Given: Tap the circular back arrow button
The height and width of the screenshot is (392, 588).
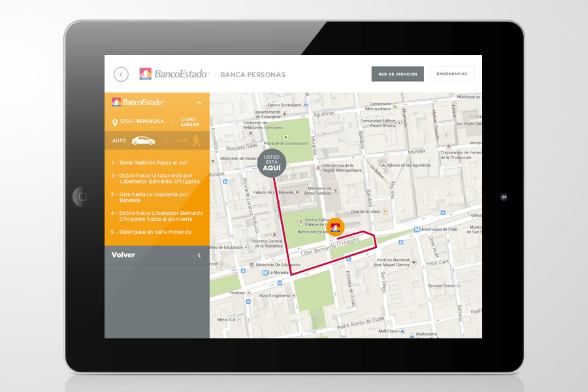Looking at the screenshot, I should pos(121,74).
